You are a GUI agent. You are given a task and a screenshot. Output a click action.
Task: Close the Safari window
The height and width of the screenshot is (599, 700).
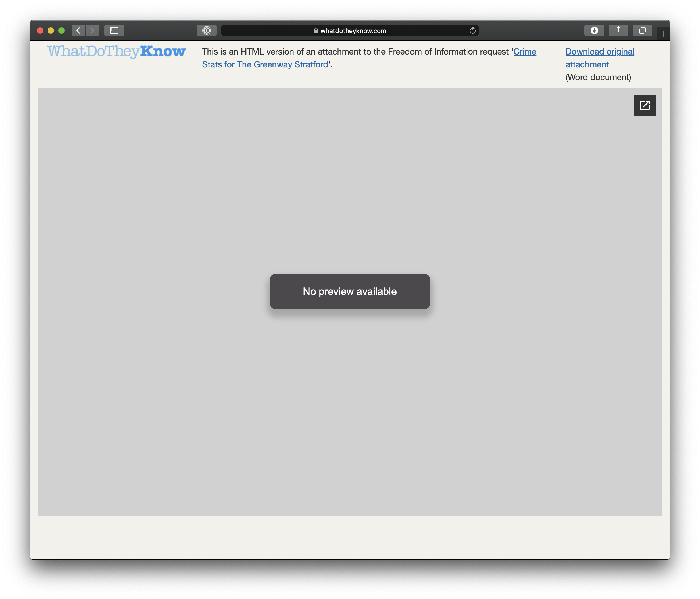point(40,30)
